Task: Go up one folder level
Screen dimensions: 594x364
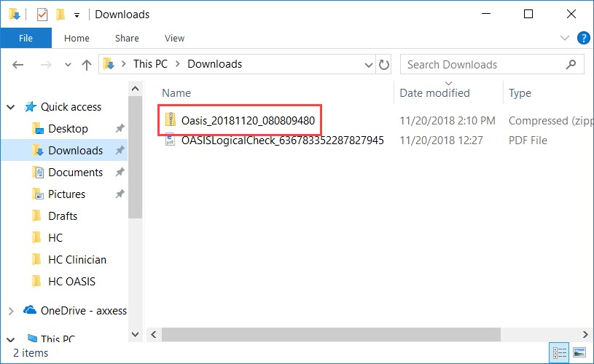Action: (x=87, y=65)
